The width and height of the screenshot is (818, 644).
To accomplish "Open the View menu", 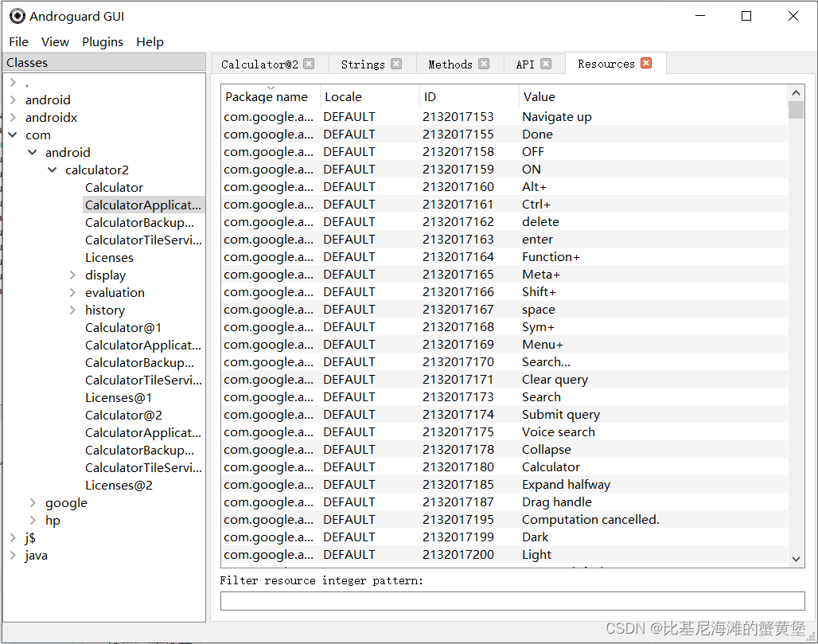I will tap(55, 41).
